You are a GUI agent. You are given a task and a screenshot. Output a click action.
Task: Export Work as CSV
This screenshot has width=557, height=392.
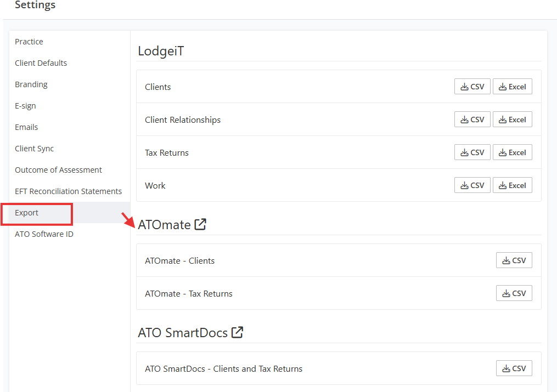point(472,185)
